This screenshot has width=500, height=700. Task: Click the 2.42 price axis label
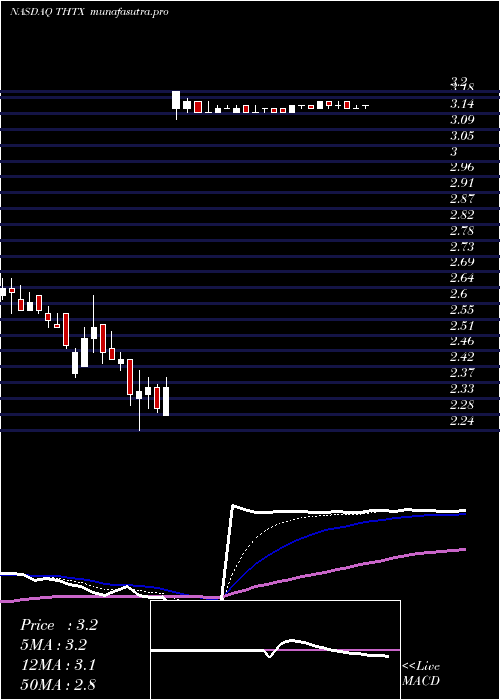point(462,357)
